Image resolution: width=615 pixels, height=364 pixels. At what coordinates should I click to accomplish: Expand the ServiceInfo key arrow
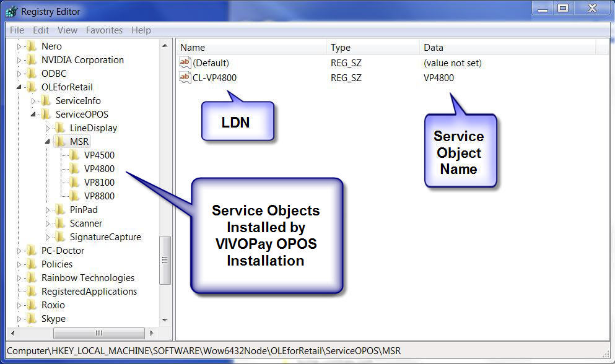click(33, 101)
